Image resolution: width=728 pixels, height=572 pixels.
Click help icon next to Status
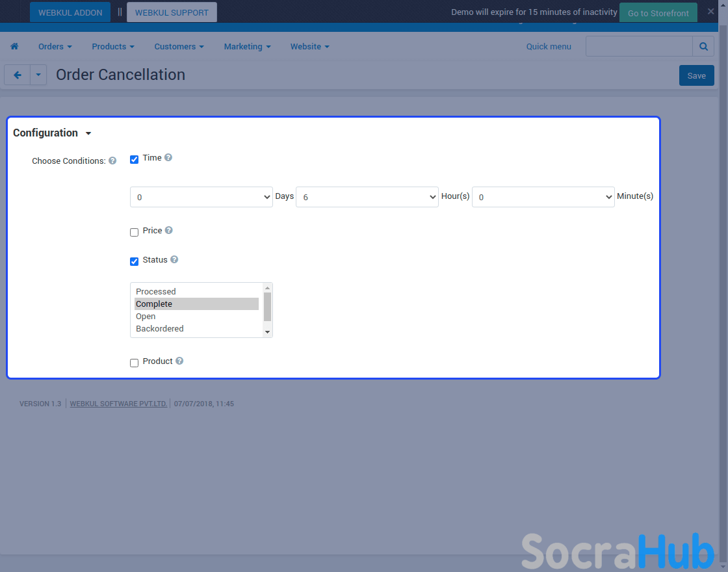click(174, 259)
